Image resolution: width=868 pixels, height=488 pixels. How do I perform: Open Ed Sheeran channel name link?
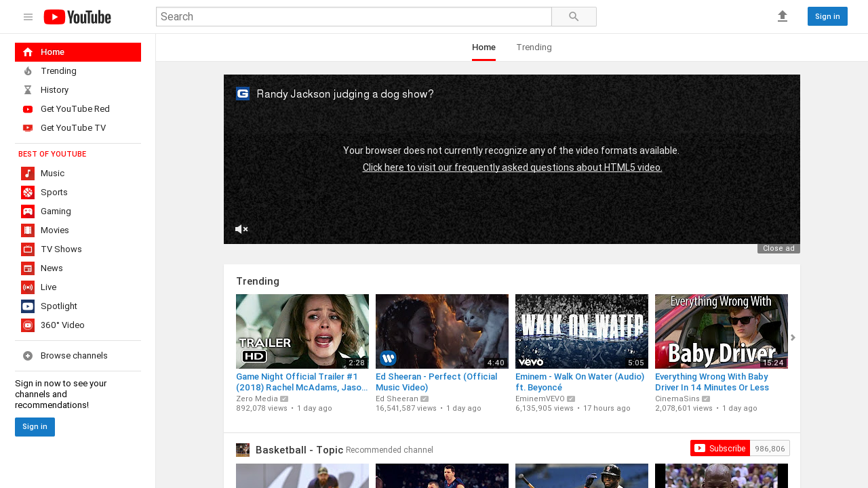coord(397,399)
